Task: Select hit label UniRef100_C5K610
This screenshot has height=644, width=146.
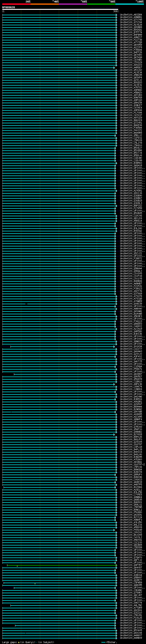Action: point(131,146)
